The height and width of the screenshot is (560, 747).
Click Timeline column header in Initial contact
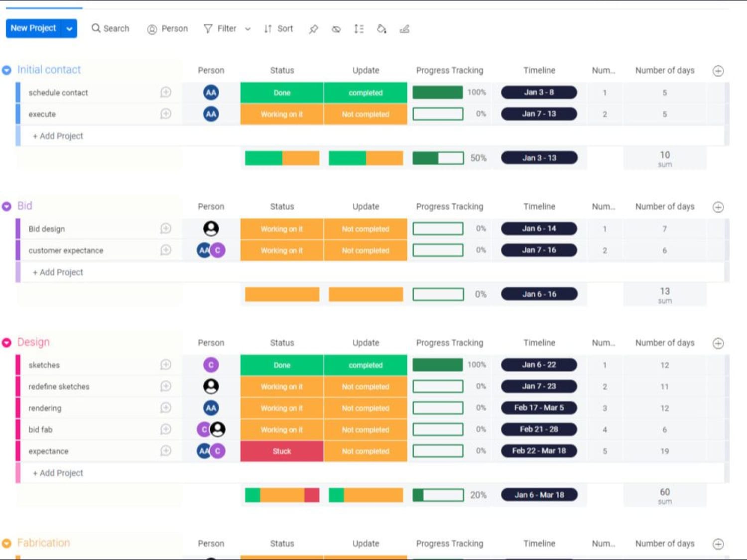pos(539,70)
